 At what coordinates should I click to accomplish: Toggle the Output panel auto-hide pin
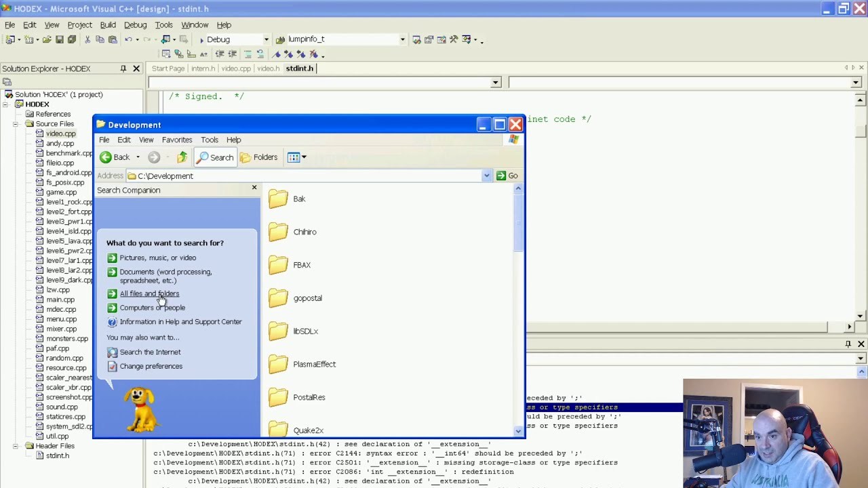coord(848,344)
